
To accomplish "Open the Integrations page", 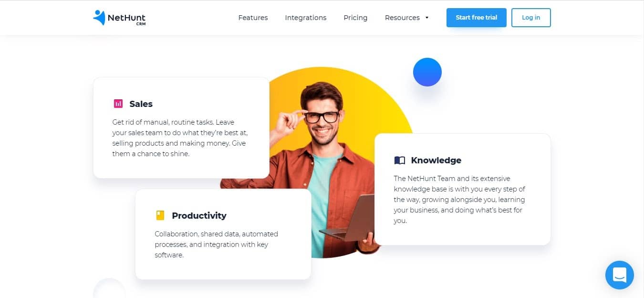I will click(306, 18).
